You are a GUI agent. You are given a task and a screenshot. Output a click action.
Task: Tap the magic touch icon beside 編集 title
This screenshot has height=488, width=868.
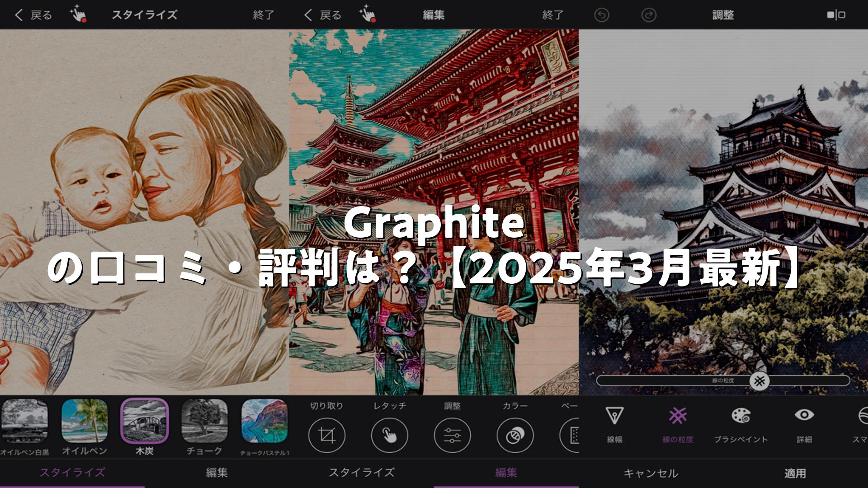(x=368, y=14)
